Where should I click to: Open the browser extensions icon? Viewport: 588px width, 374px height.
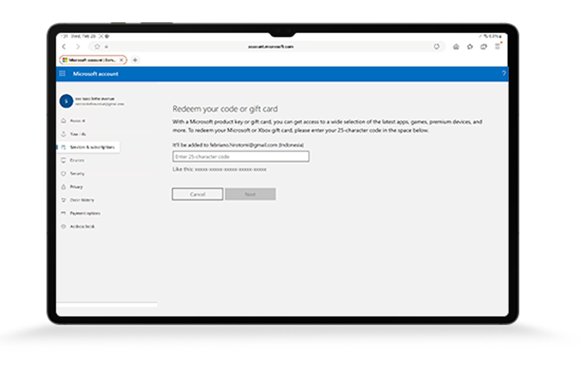click(470, 47)
